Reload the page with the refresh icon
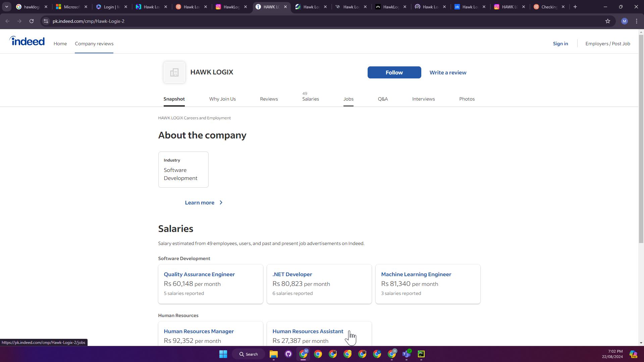 pyautogui.click(x=32, y=21)
